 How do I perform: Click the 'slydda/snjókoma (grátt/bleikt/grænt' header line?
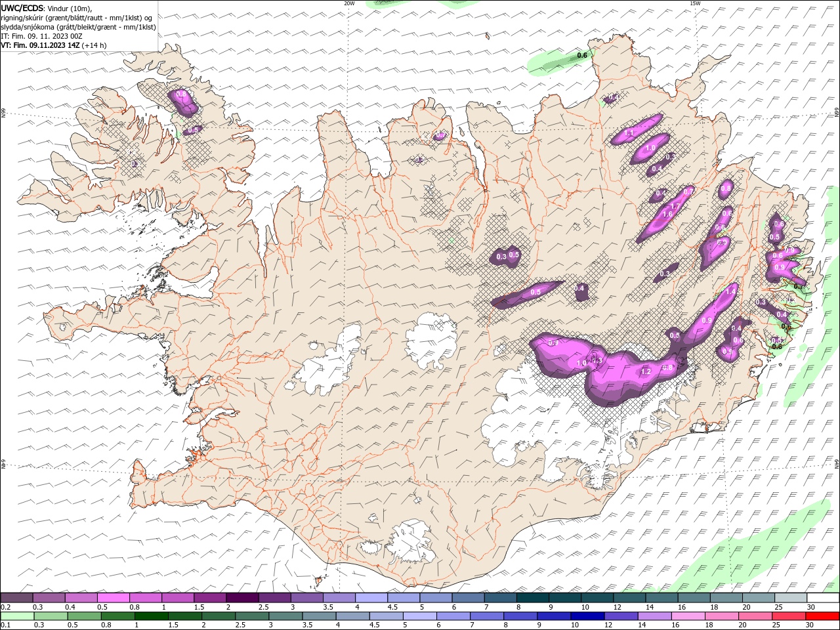pos(79,27)
